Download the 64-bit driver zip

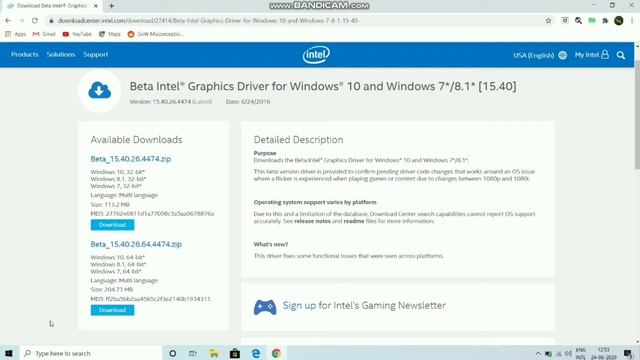(x=112, y=310)
